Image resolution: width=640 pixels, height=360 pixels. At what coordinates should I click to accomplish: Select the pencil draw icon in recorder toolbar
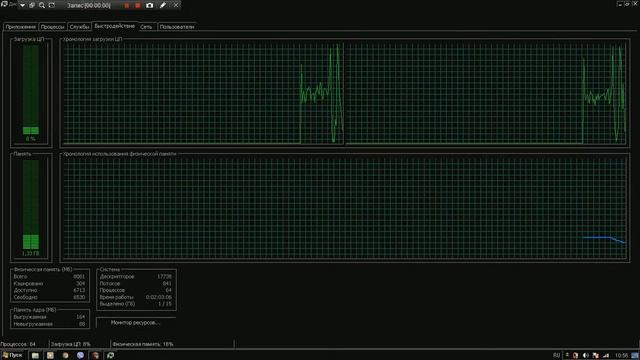click(162, 5)
